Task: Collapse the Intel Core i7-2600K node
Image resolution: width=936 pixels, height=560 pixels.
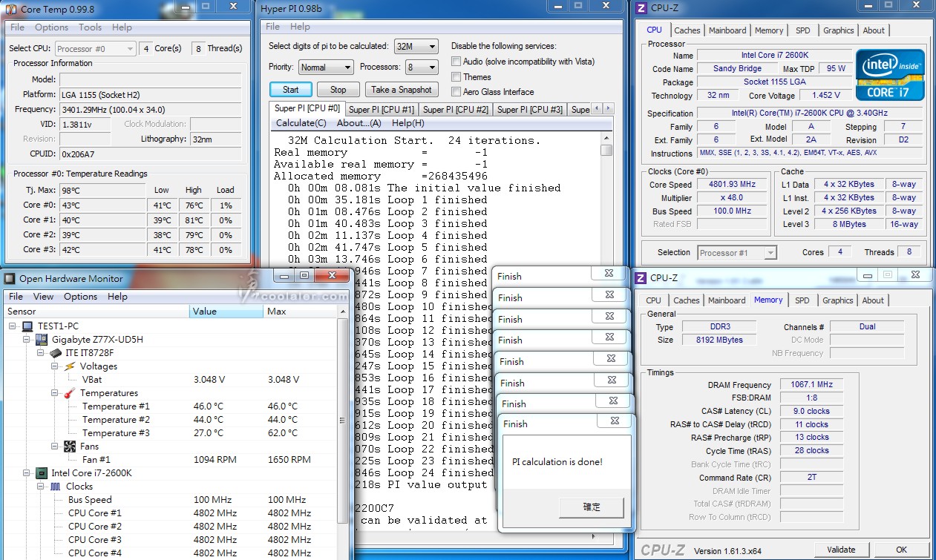Action: pyautogui.click(x=27, y=473)
